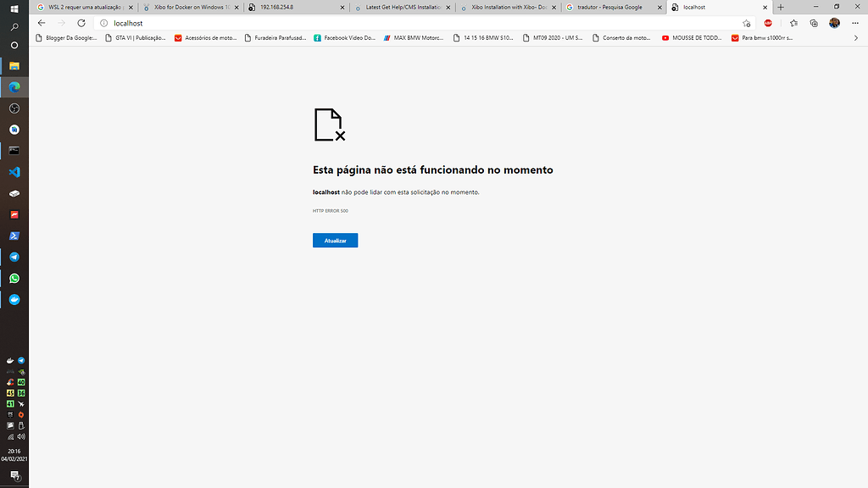Open OBS Studio from the taskbar

[14, 108]
